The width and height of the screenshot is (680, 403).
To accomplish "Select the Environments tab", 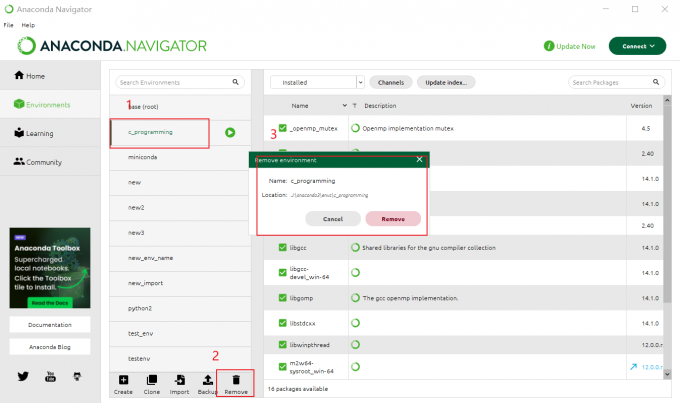I will click(x=50, y=104).
